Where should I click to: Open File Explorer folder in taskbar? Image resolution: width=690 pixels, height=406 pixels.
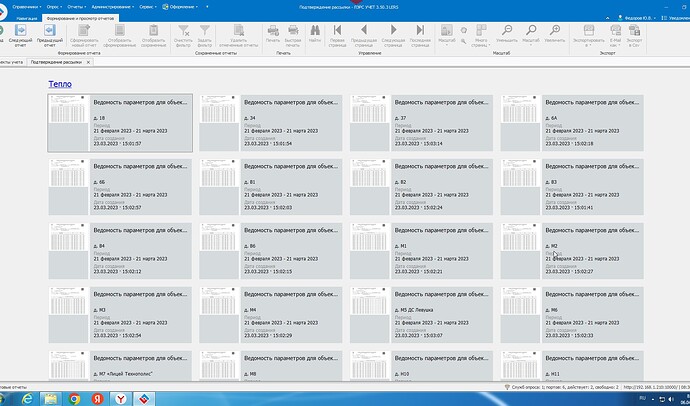coord(51,399)
